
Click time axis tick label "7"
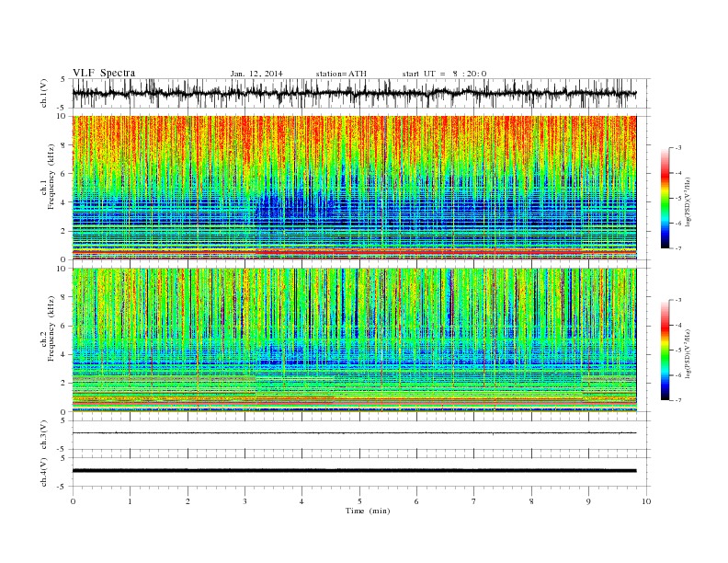[473, 501]
